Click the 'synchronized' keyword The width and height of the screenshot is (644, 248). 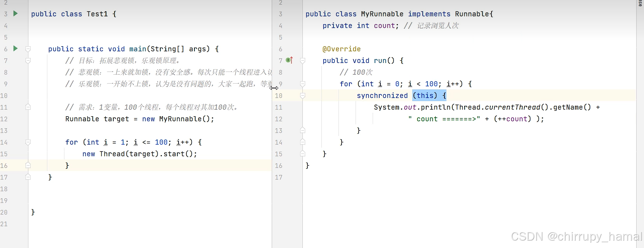coord(382,96)
